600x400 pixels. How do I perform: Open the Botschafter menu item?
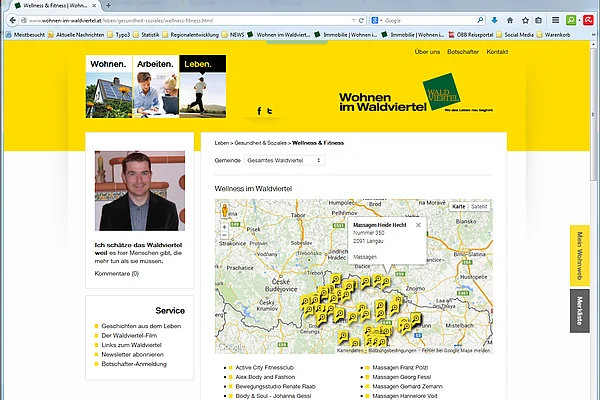tap(462, 51)
